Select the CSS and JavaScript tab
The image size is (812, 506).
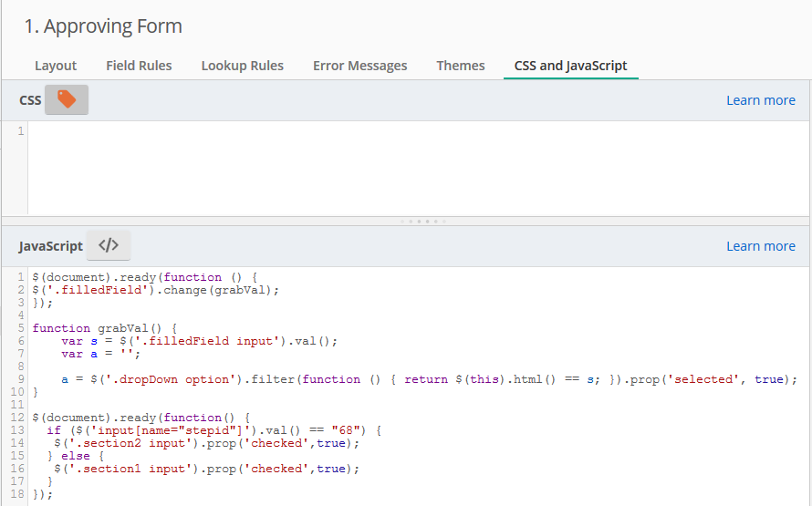coord(570,66)
